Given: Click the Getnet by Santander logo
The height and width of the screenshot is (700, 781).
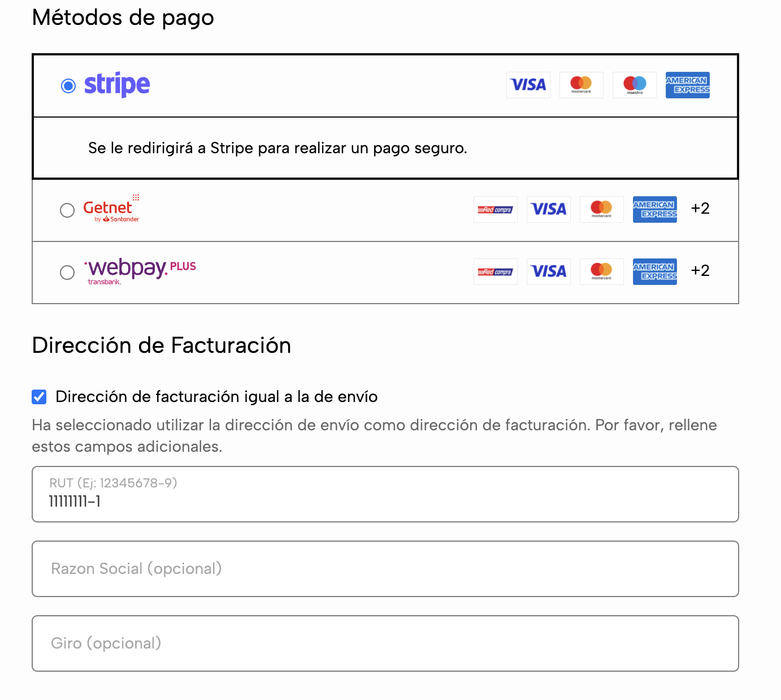Looking at the screenshot, I should [x=111, y=209].
